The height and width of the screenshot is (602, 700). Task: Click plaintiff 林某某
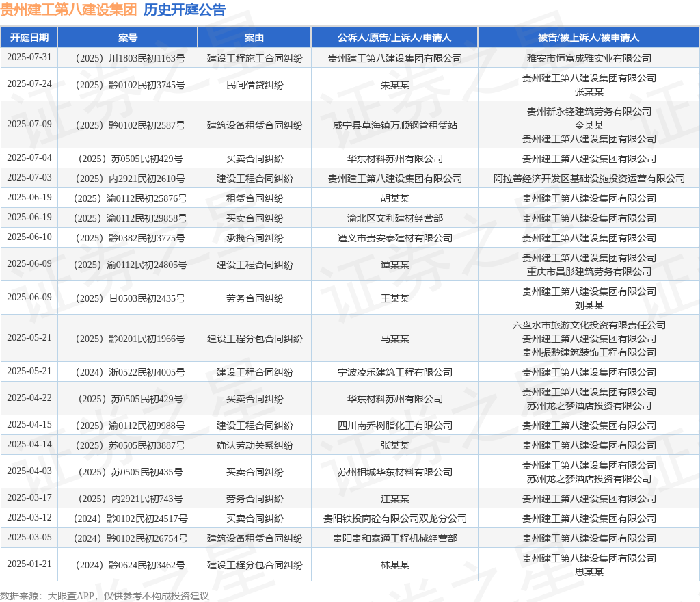(x=394, y=565)
